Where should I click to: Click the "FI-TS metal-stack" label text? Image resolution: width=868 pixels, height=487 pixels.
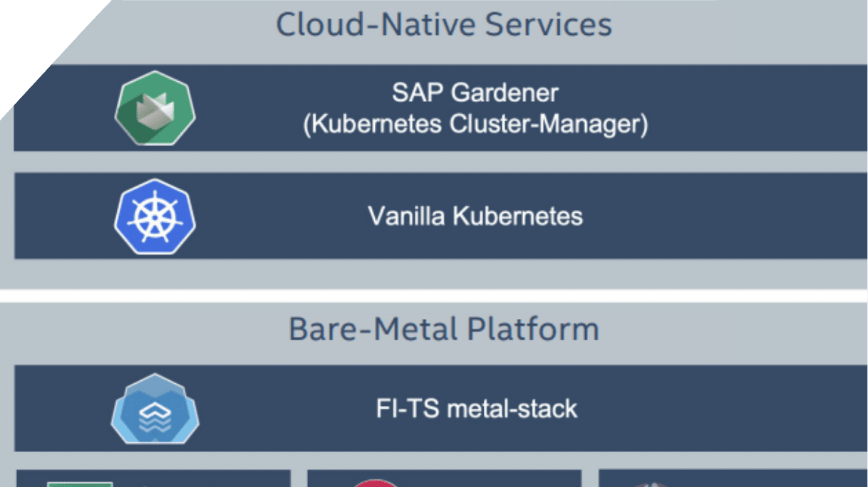(x=477, y=409)
